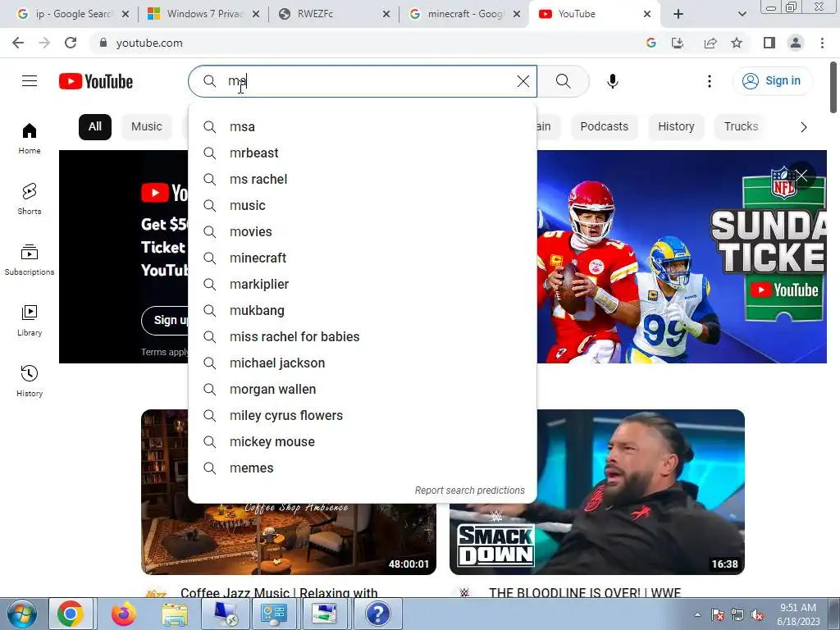The image size is (840, 630).
Task: Select the History category chip
Action: [676, 126]
